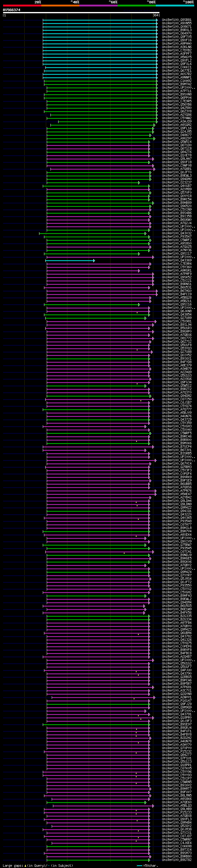Image resolution: width=197 pixels, height=868 pixels.
Task: Select hit label UniRef100_Q0JM38
Action: tap(177, 829)
